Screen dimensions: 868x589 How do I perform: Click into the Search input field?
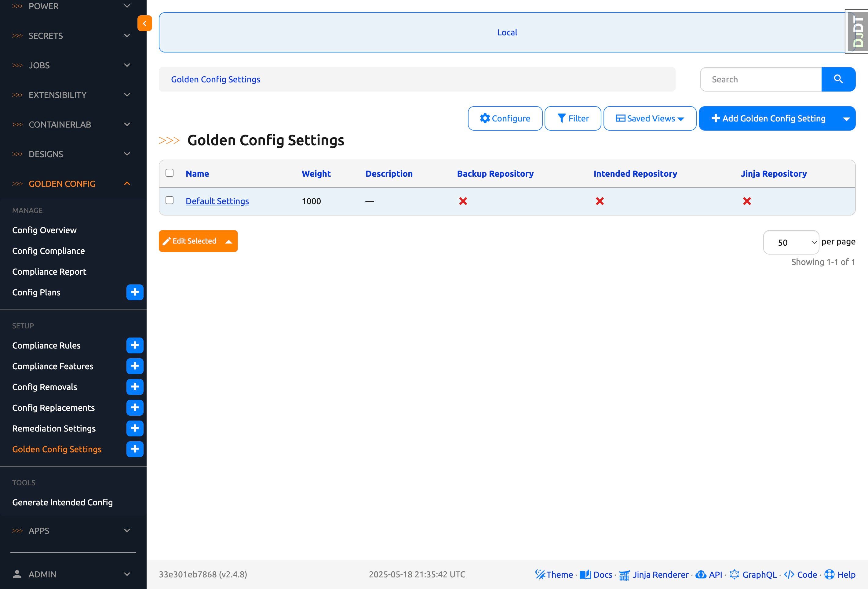(x=760, y=79)
